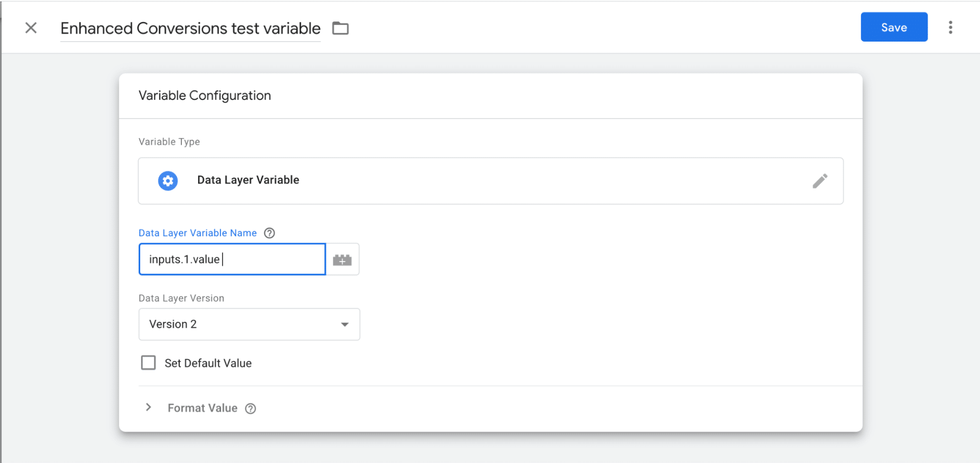Open the insert variable picker brick icon
This screenshot has height=463, width=980.
point(342,260)
